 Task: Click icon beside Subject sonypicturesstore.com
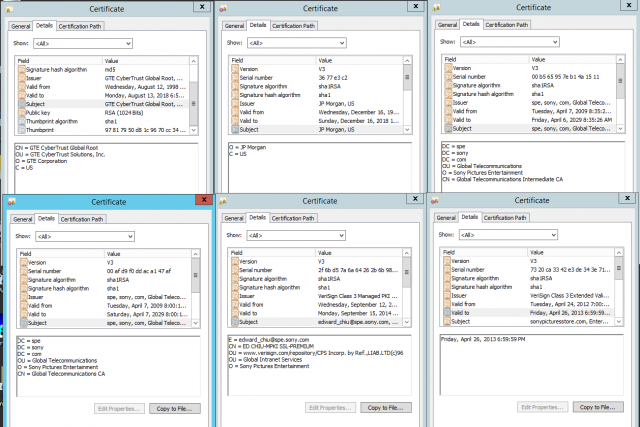(x=447, y=322)
